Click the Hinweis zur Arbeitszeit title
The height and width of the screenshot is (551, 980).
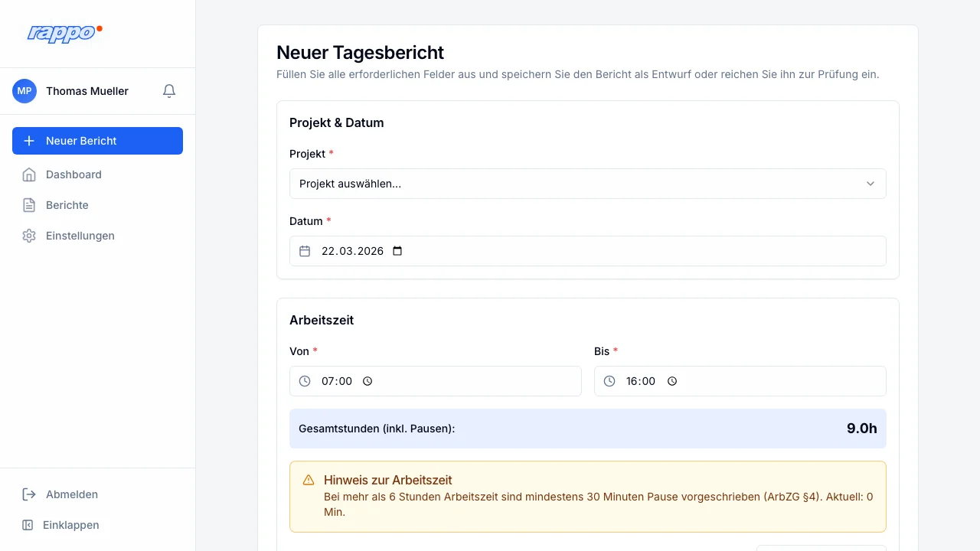point(388,481)
